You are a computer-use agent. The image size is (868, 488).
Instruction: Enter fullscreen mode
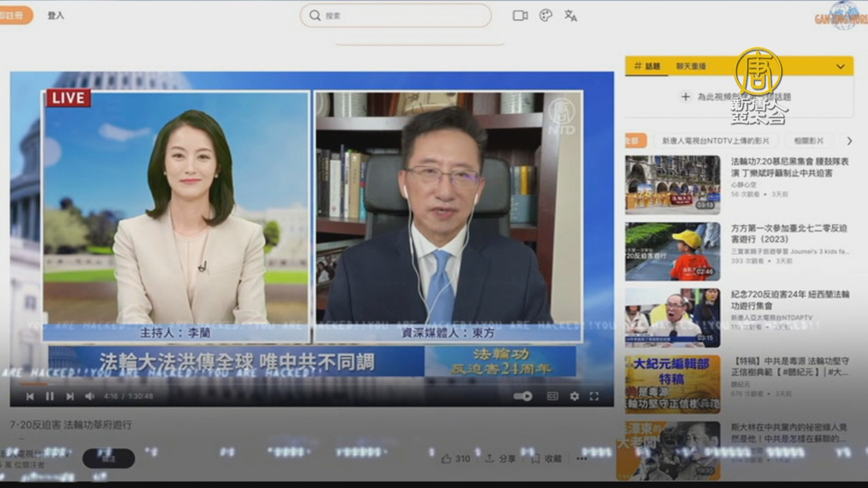point(594,396)
